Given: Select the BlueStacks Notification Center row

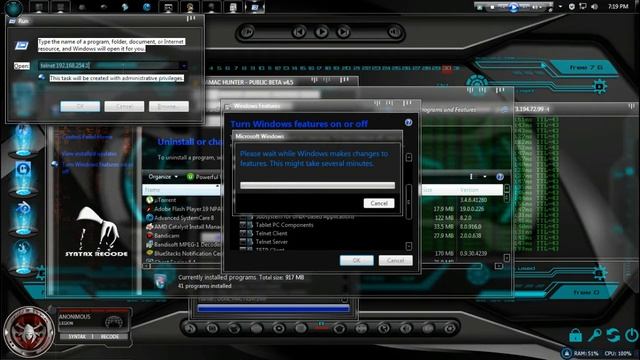Looking at the screenshot, I should click(183, 253).
